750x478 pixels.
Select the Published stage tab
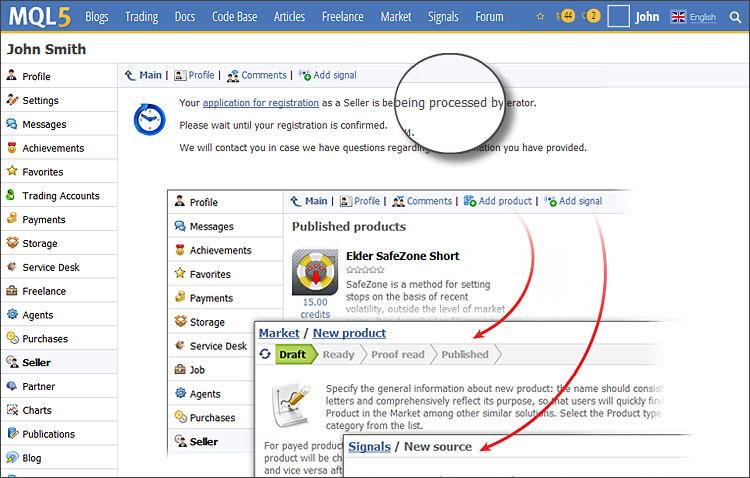465,355
